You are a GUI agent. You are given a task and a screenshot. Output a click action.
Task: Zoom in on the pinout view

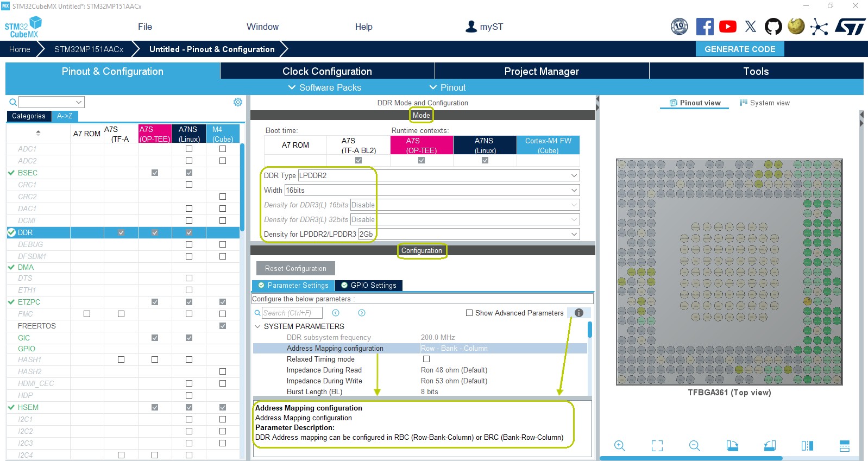pos(619,446)
